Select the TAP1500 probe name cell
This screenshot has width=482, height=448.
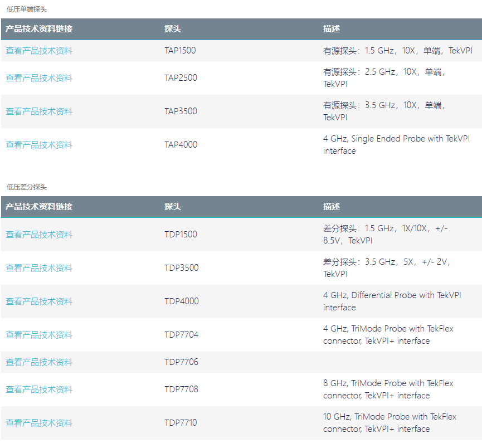(180, 50)
